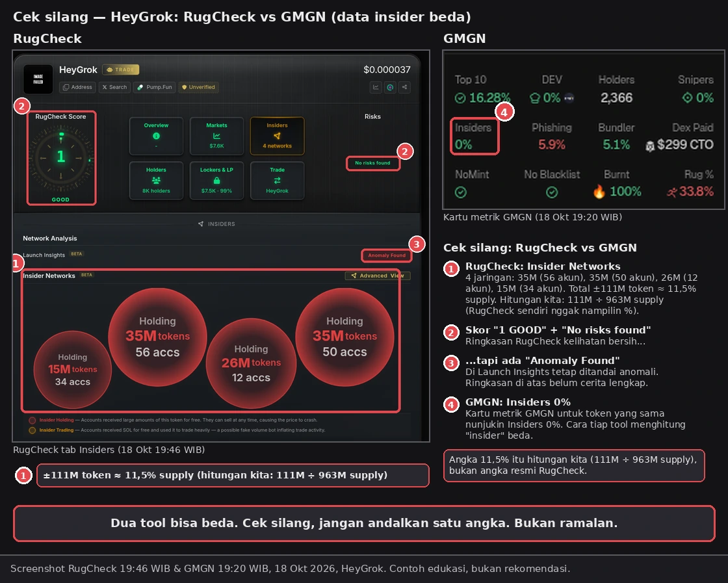Image resolution: width=728 pixels, height=583 pixels.
Task: Click the Burnt 100% value
Action: tap(625, 191)
